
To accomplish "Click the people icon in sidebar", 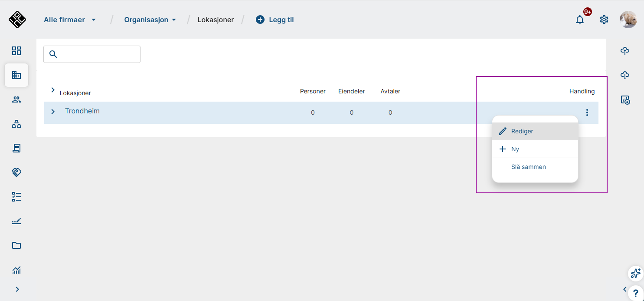I will click(16, 100).
